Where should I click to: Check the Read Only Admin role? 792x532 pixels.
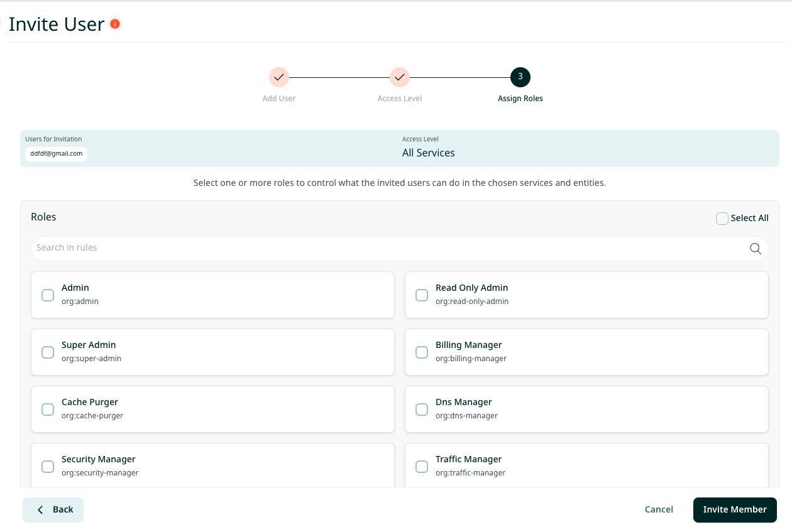click(x=422, y=295)
